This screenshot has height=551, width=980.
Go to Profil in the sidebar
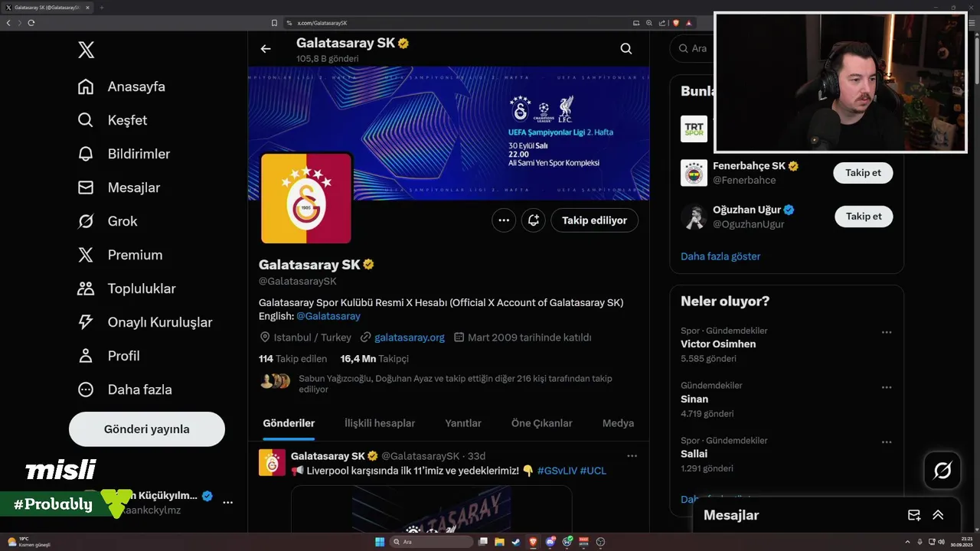pyautogui.click(x=109, y=356)
